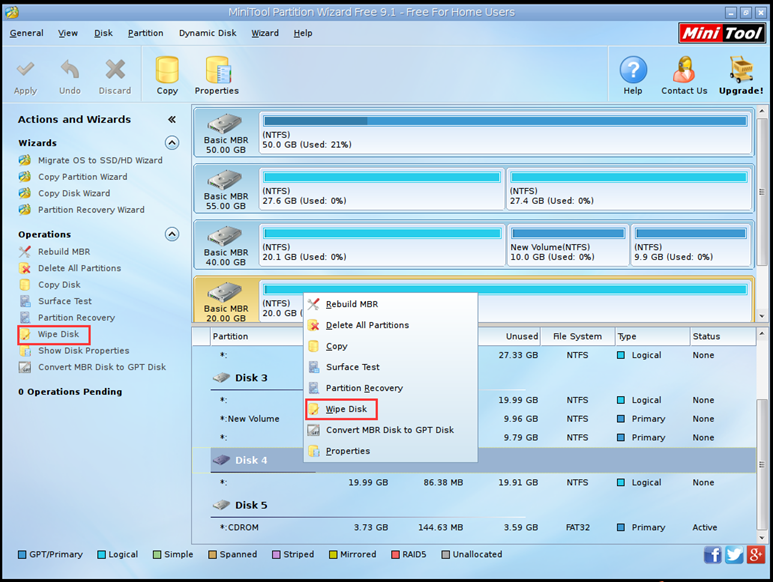The height and width of the screenshot is (583, 773).
Task: Collapse the Operations section chevron
Action: (172, 234)
